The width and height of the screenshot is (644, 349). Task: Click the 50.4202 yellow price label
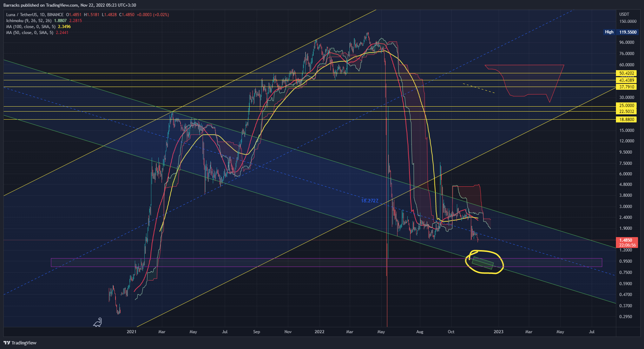pyautogui.click(x=626, y=73)
